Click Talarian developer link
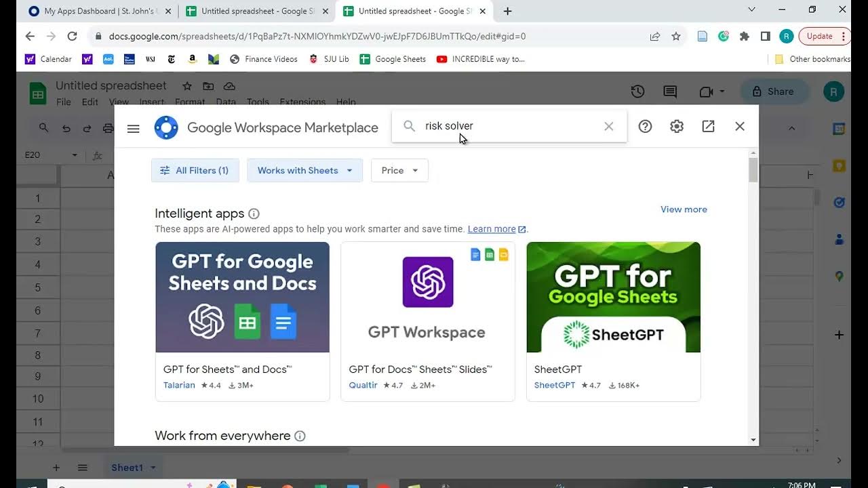This screenshot has height=488, width=868. 179,385
